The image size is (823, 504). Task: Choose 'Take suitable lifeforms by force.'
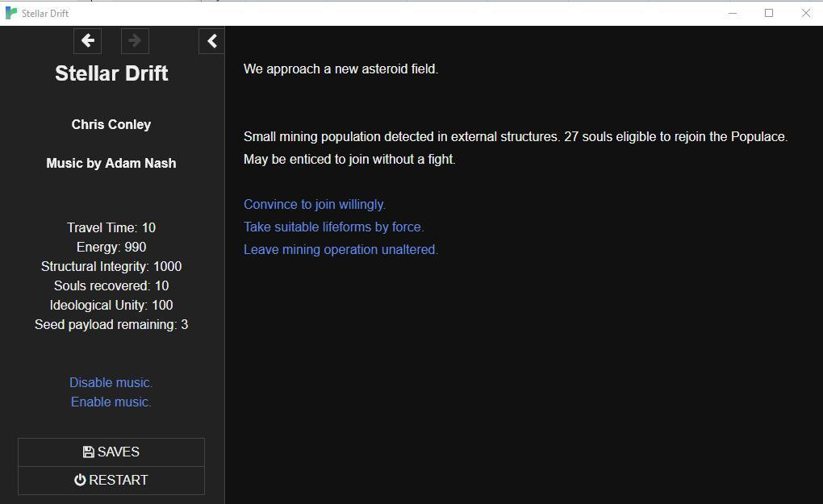coord(334,227)
